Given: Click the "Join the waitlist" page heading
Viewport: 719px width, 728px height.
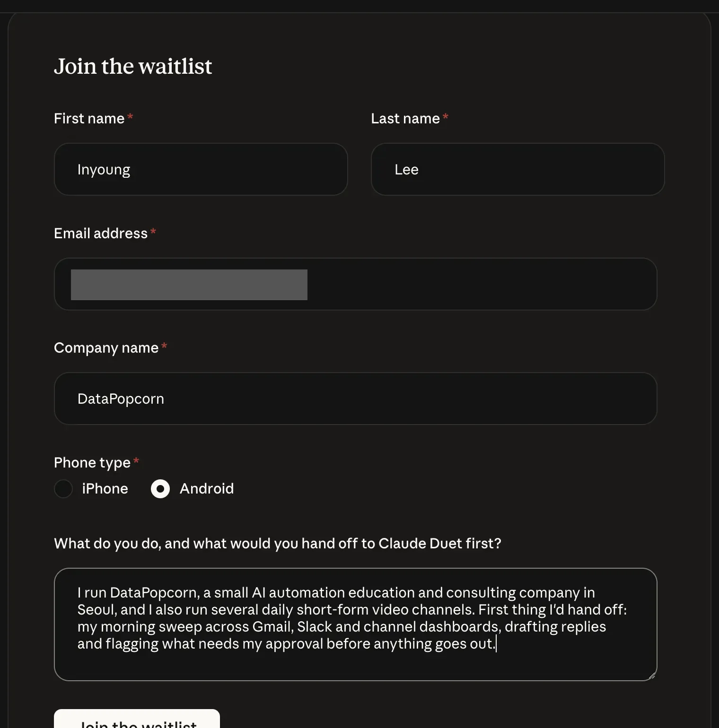Looking at the screenshot, I should pyautogui.click(x=133, y=66).
